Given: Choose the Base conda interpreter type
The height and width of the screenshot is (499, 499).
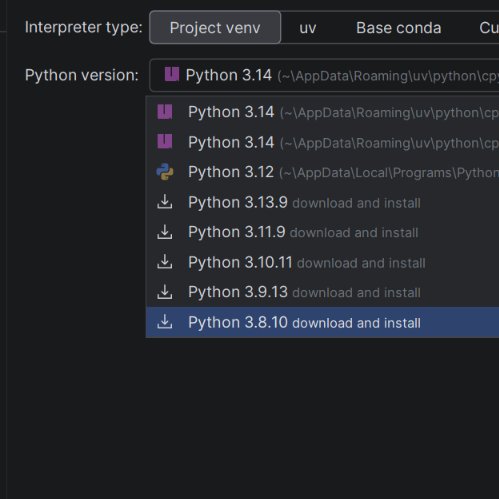Looking at the screenshot, I should 398,28.
